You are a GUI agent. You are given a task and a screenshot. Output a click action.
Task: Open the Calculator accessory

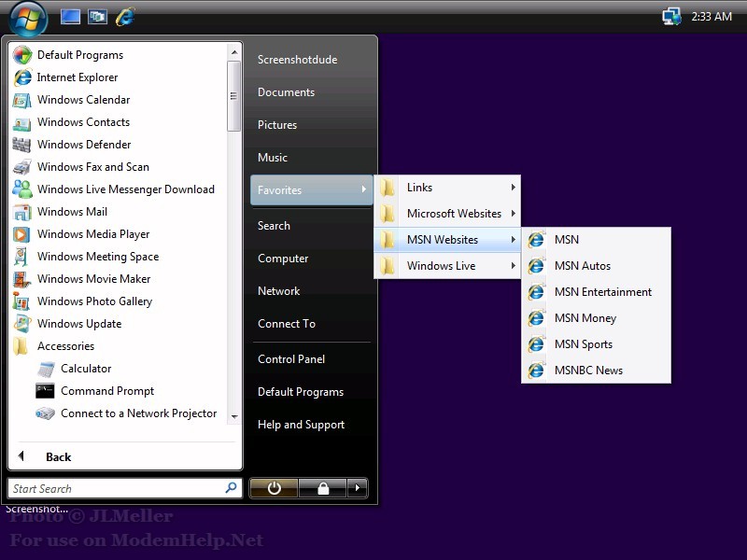pyautogui.click(x=85, y=369)
